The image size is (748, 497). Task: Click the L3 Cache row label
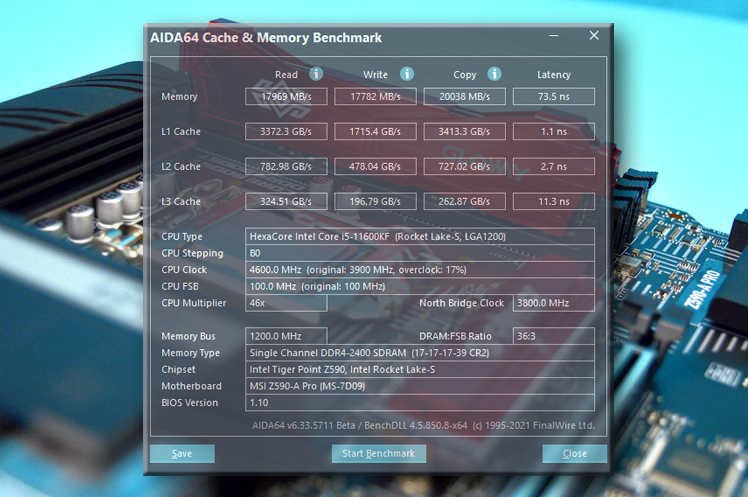point(181,202)
